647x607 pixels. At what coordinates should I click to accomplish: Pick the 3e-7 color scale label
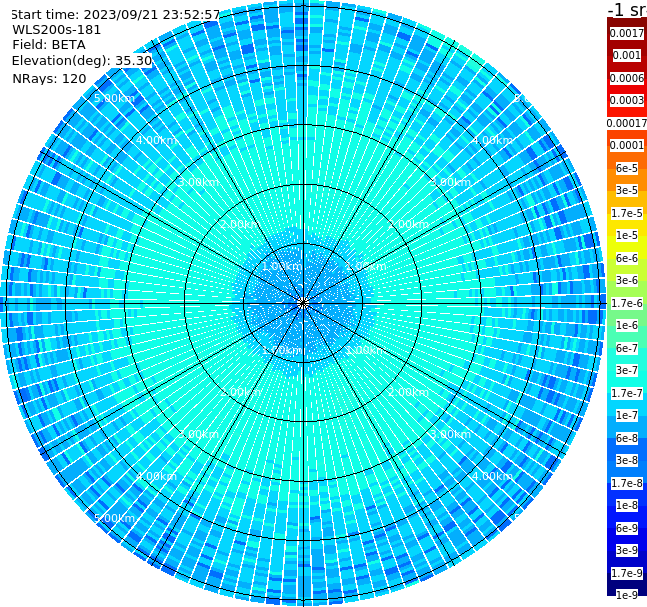tap(627, 370)
